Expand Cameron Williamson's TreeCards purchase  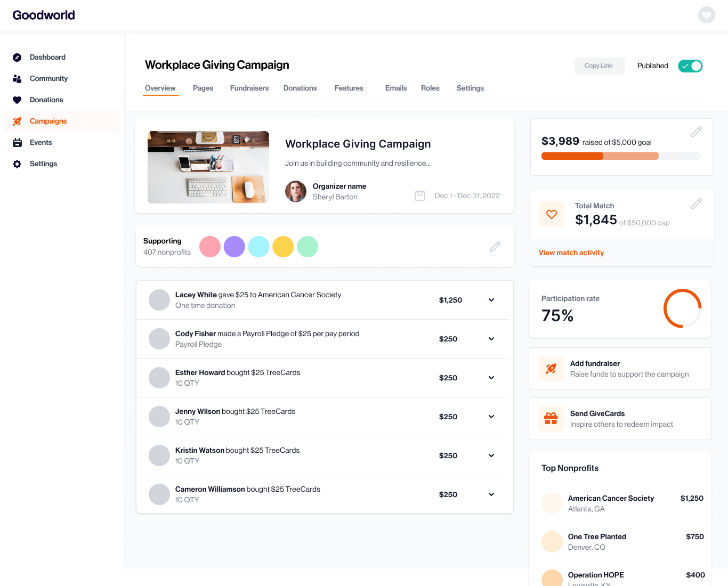(491, 494)
